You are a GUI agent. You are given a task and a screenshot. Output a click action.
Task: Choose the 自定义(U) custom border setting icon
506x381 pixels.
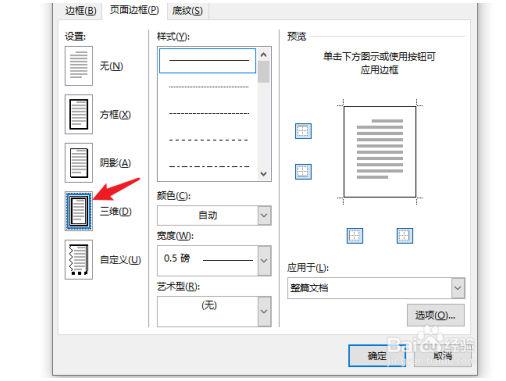(x=79, y=260)
